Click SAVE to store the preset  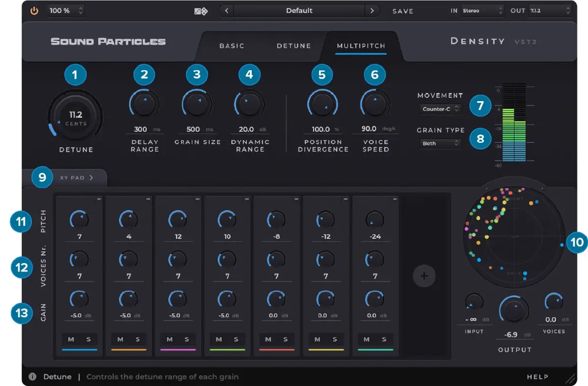point(402,11)
